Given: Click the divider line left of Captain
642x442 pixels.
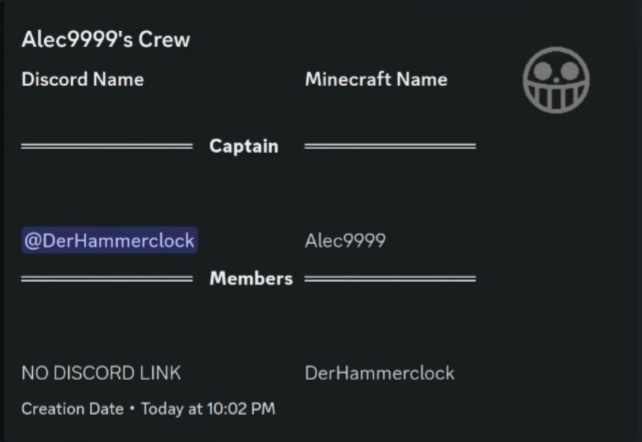Looking at the screenshot, I should 107,146.
